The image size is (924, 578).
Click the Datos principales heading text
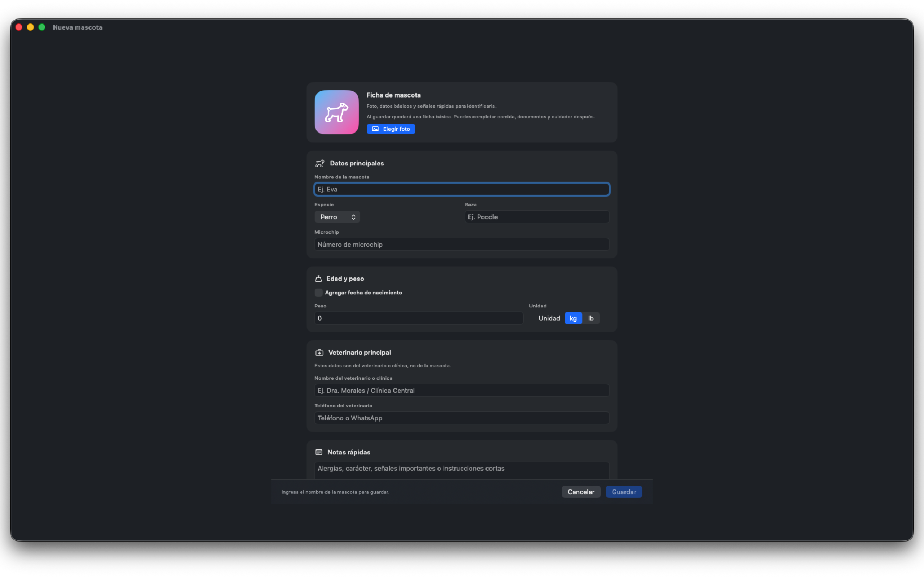[x=357, y=163]
